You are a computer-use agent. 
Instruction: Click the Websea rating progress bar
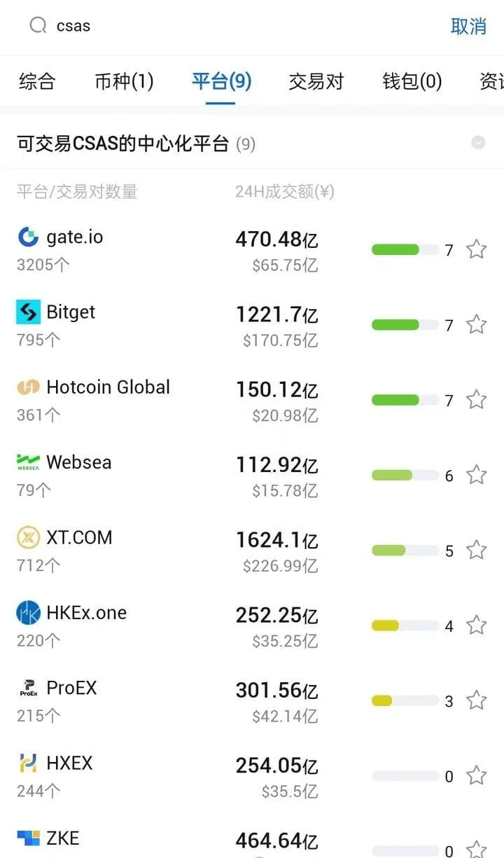(405, 476)
